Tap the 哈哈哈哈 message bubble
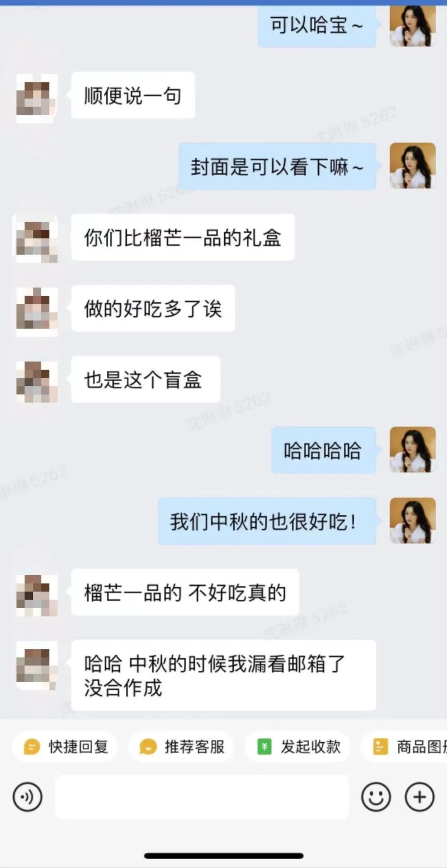 (323, 450)
